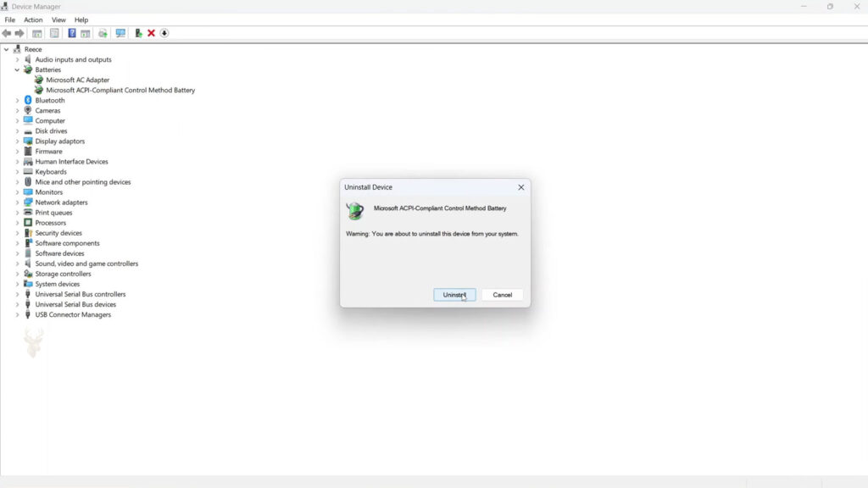This screenshot has width=868, height=488.
Task: Select the Reece root label
Action: coord(33,49)
